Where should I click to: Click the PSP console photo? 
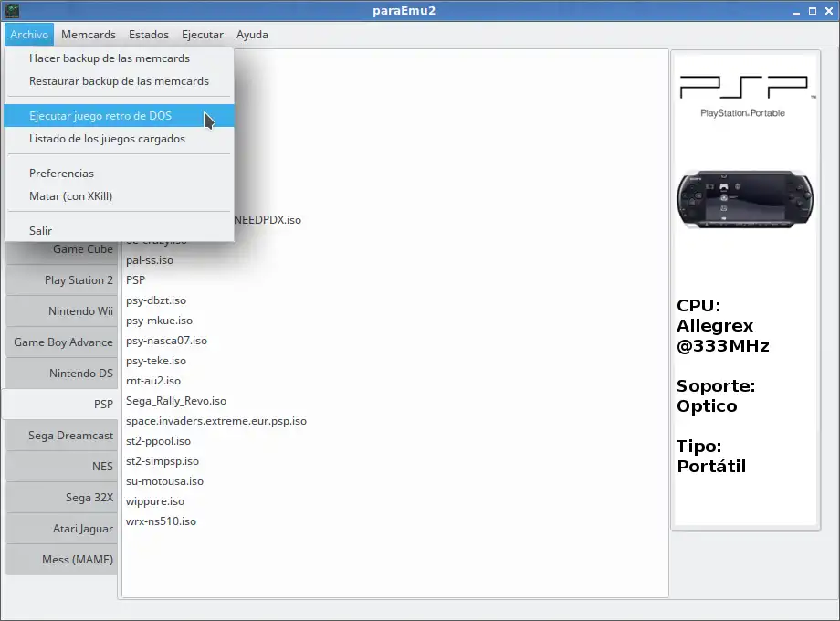click(x=745, y=199)
